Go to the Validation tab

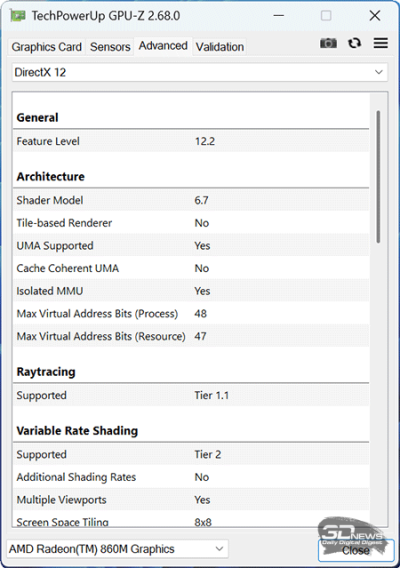(220, 47)
